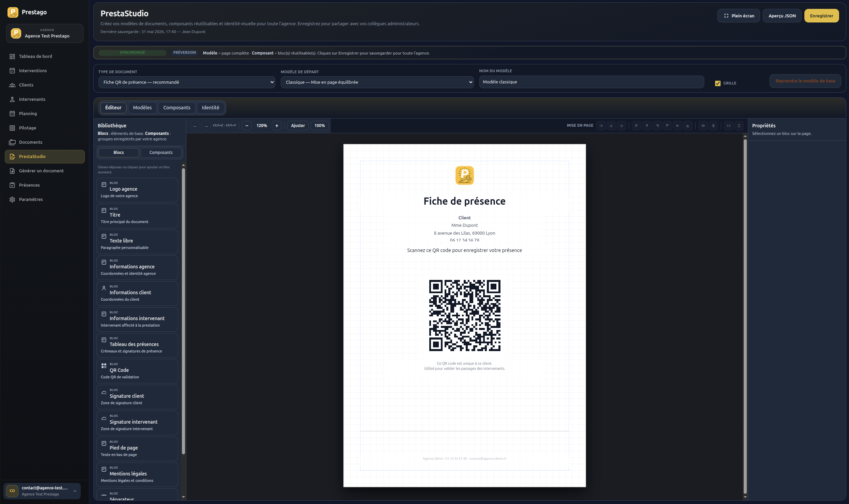849x504 pixels.
Task: Click the undo arrow in editor toolbar
Action: coord(195,126)
